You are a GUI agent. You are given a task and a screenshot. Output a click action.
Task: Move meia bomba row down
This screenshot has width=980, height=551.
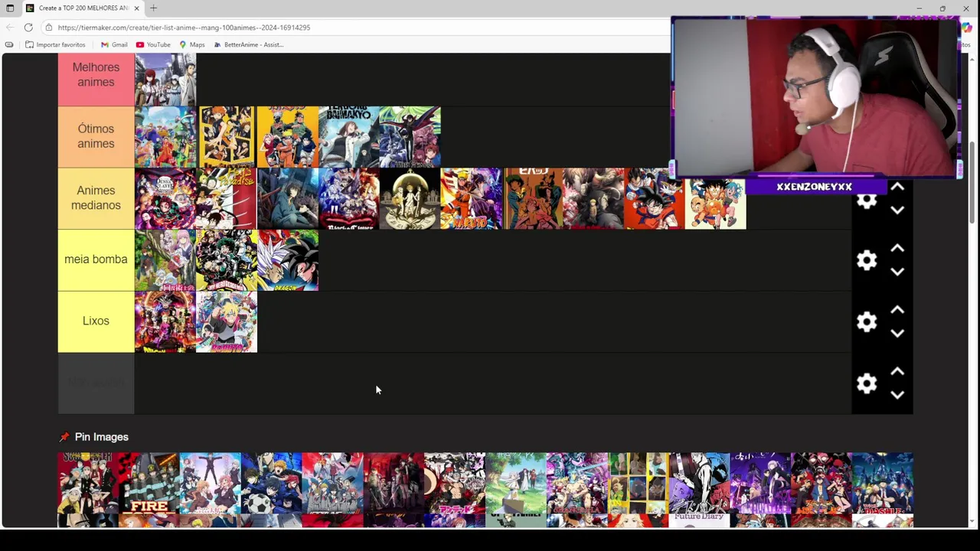pos(897,272)
